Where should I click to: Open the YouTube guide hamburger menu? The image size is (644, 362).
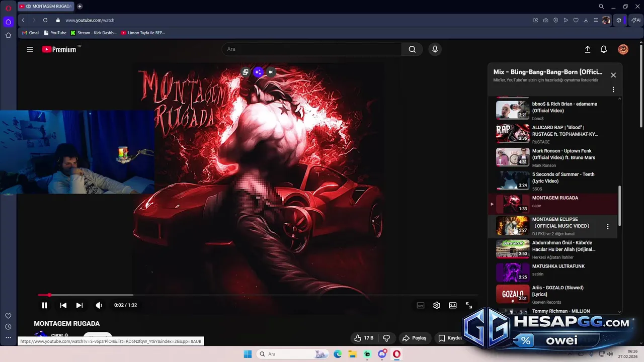tap(30, 49)
